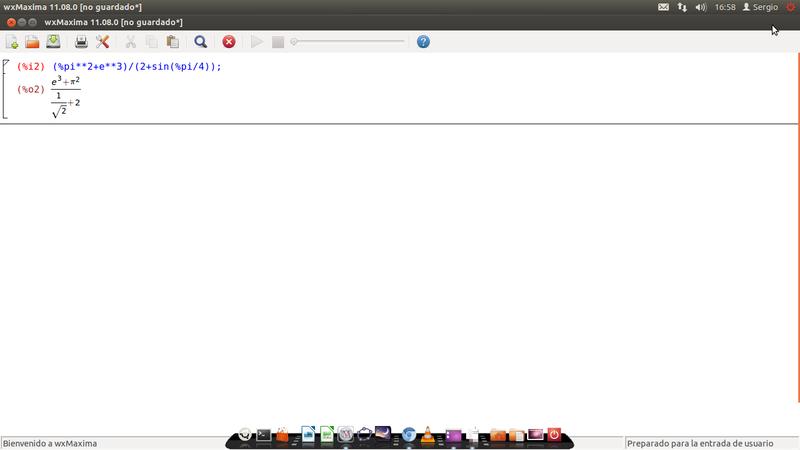800x450 pixels.
Task: Open Find with the magnifier icon
Action: [200, 42]
